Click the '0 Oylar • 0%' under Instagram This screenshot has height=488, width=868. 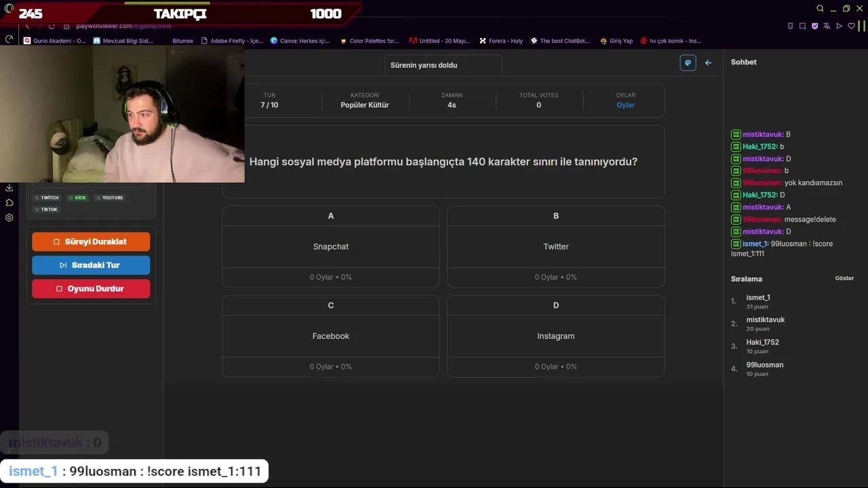556,367
